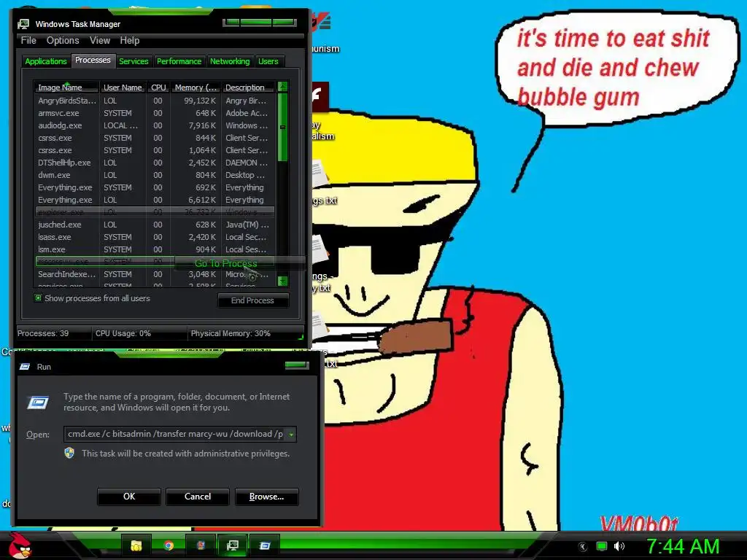Open the volume speaker tray icon
Screen dimensions: 747x560
pos(619,546)
